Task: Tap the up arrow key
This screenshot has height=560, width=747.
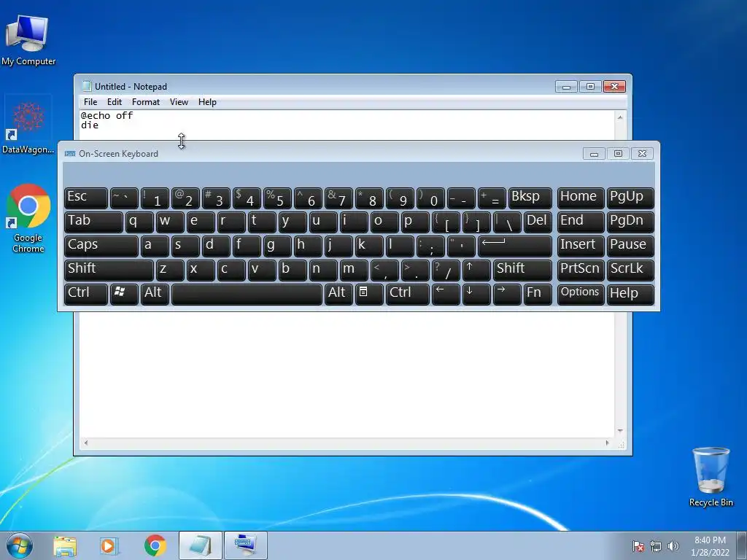Action: point(476,270)
